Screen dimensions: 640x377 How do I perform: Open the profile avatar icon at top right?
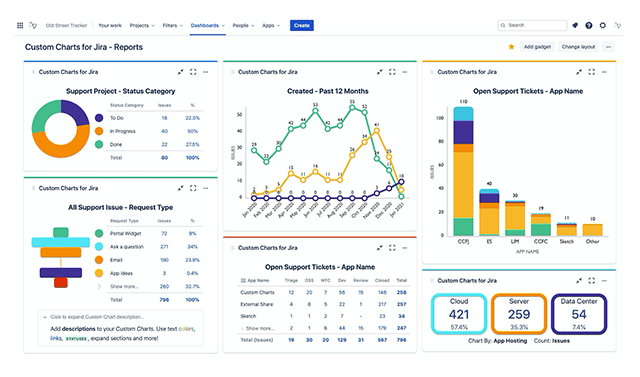point(618,25)
